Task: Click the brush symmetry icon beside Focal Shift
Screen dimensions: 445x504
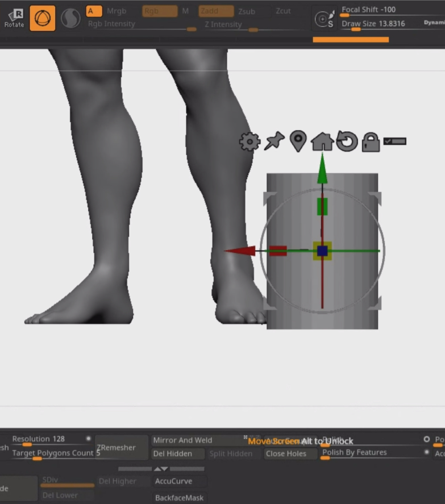Action: (x=325, y=19)
